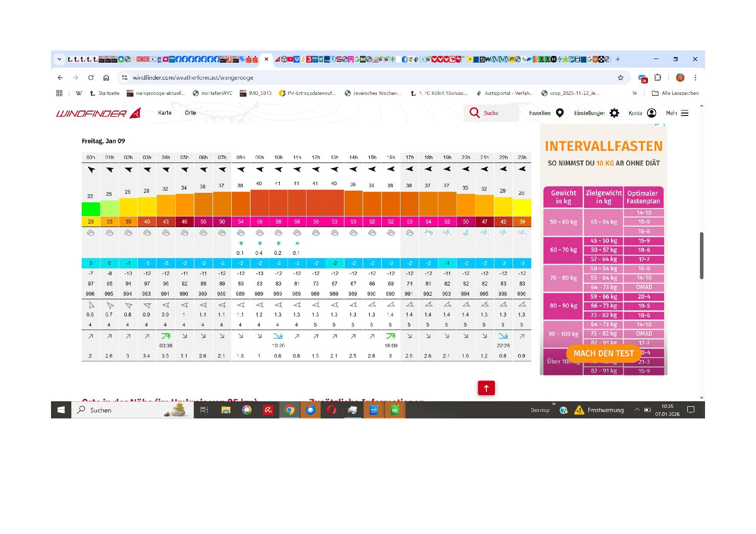Reload the page
The image size is (756, 534).
(x=91, y=78)
